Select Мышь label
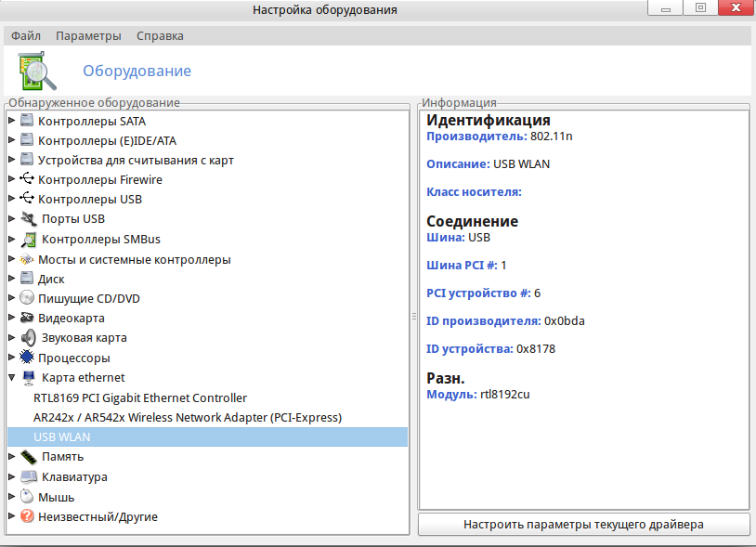This screenshot has height=547, width=756. [x=56, y=497]
